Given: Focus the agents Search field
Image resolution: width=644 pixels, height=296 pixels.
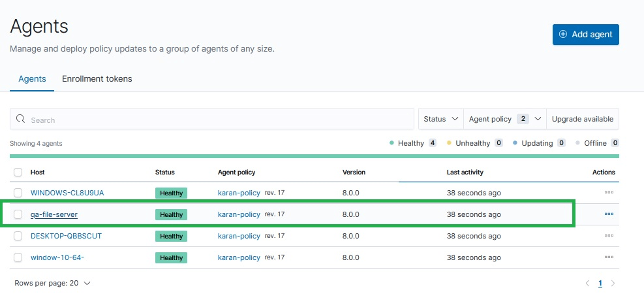Looking at the screenshot, I should (x=212, y=119).
